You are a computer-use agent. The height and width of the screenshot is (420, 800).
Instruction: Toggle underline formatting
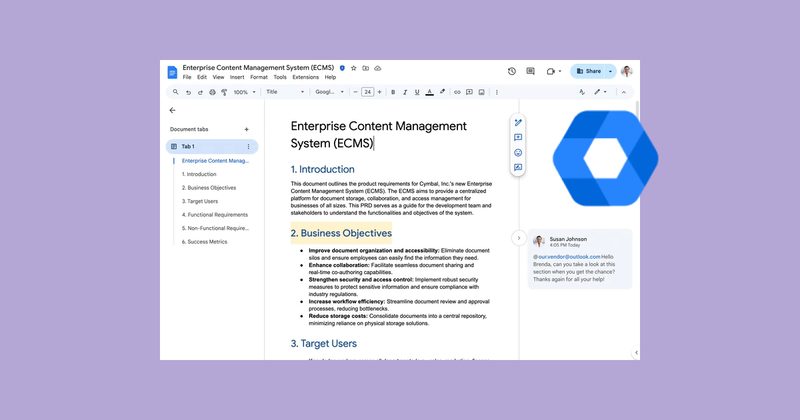417,92
